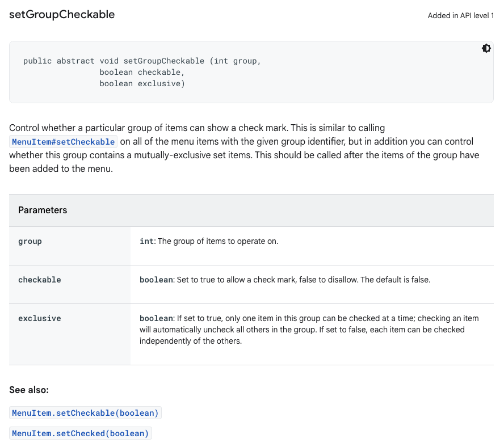Viewport: 504px width, 443px height.
Task: Click "boolean checkable," in the code block
Action: tap(142, 73)
